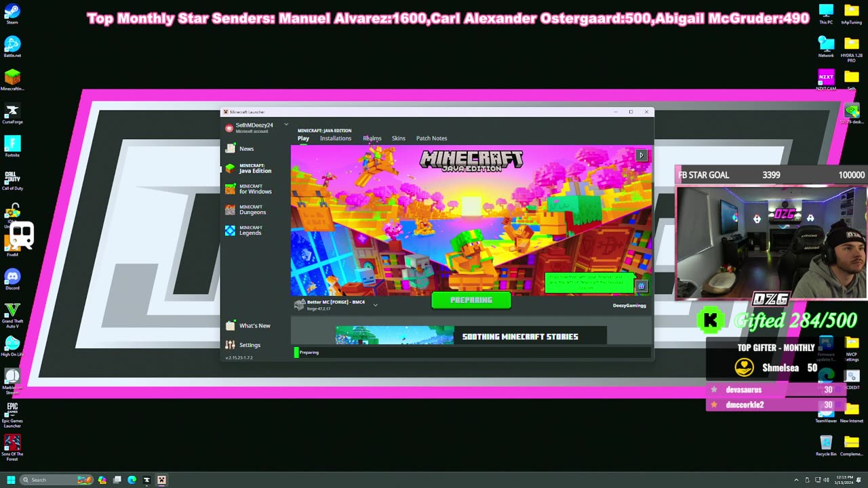Open the Discord desktop shortcut
This screenshot has height=488, width=868.
(x=12, y=279)
